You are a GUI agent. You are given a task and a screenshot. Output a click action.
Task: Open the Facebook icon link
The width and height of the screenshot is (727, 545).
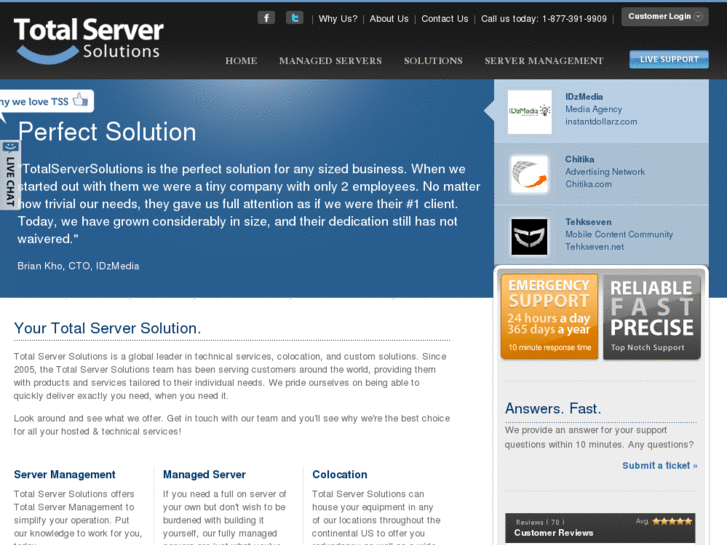tap(266, 18)
